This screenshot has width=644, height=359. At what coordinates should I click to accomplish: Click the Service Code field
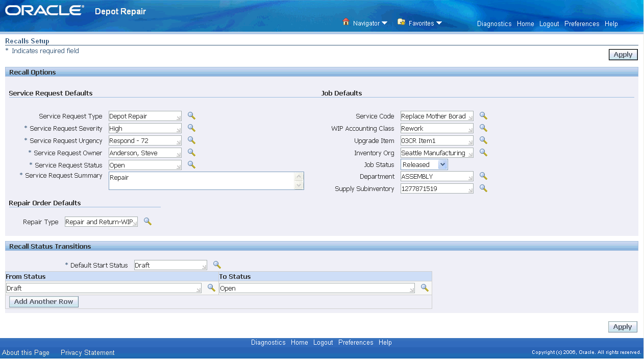tap(437, 116)
